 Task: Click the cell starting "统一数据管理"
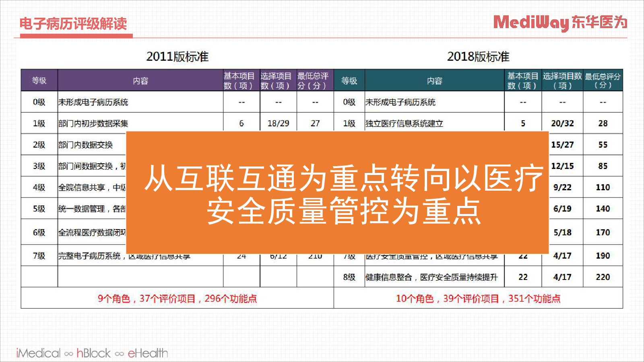pyautogui.click(x=92, y=209)
